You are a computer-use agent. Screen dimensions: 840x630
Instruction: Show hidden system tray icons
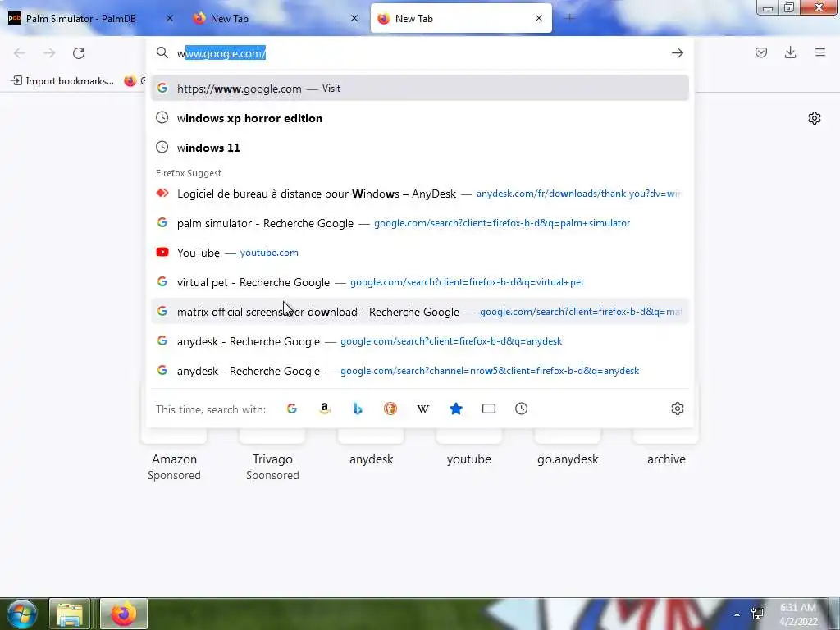(737, 614)
